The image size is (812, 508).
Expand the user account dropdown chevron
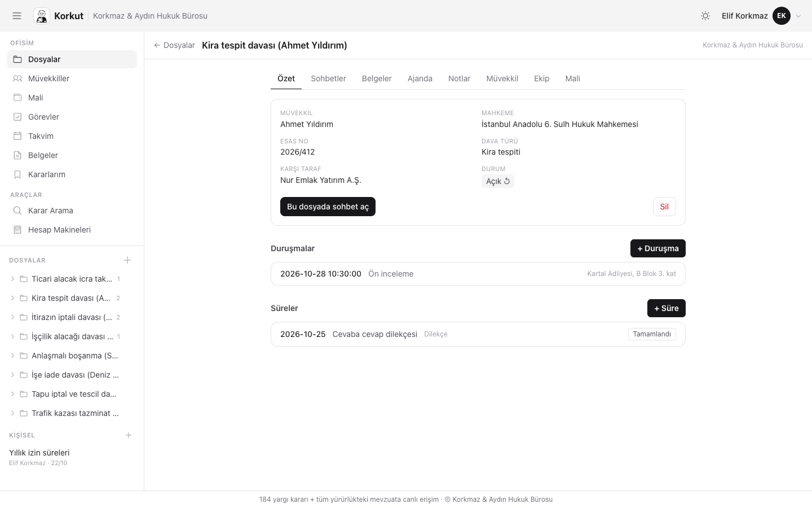coord(798,16)
